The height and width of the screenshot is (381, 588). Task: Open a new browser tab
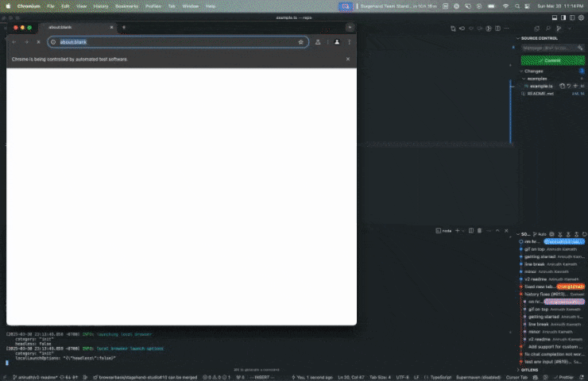(x=124, y=27)
